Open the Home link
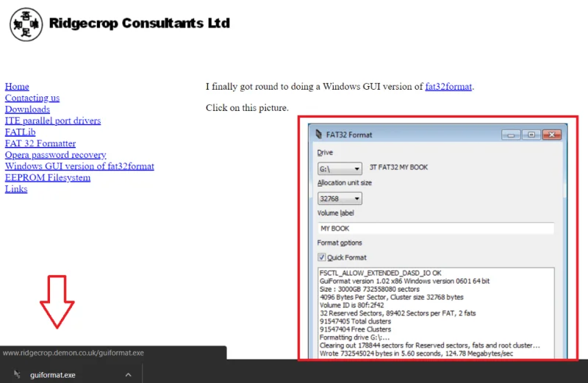This screenshot has width=588, height=383. coord(17,87)
